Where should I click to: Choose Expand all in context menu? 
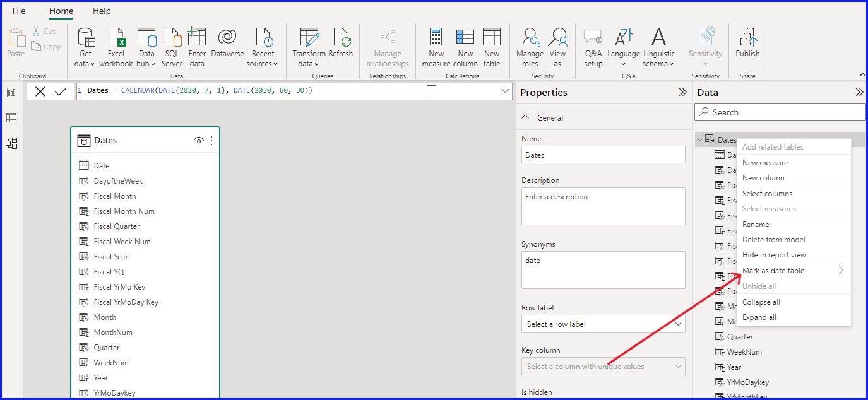tap(794, 317)
